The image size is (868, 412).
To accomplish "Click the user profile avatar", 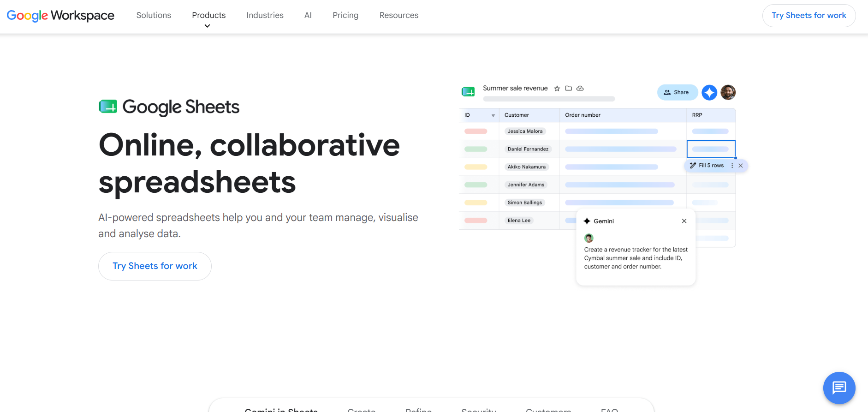I will click(x=728, y=92).
